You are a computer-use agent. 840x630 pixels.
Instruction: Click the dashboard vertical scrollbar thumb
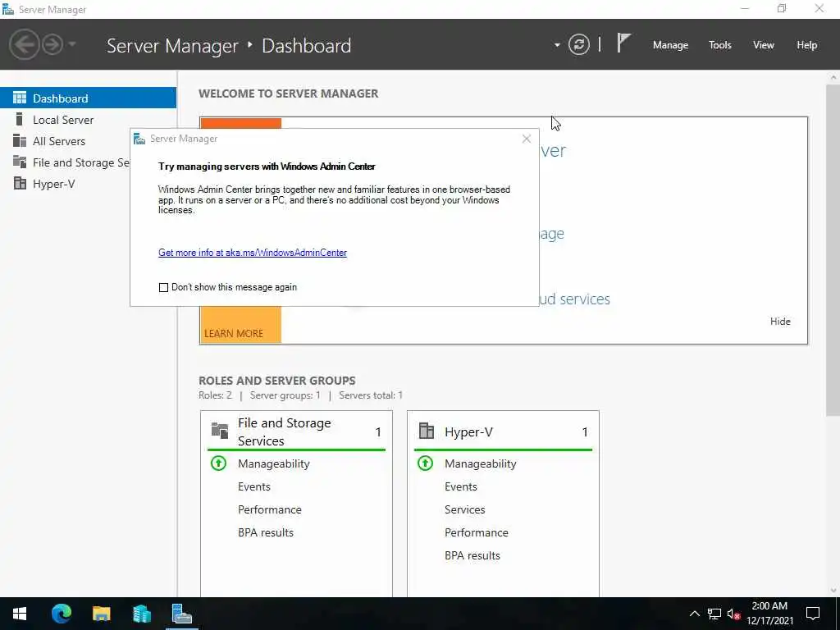(833, 249)
